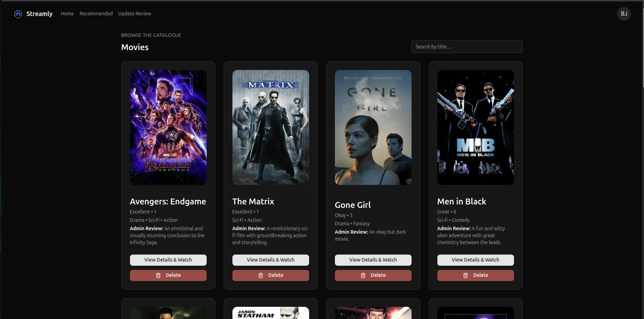Click View Details & Watch for Avengers: Endgame
The height and width of the screenshot is (319, 644).
point(168,260)
